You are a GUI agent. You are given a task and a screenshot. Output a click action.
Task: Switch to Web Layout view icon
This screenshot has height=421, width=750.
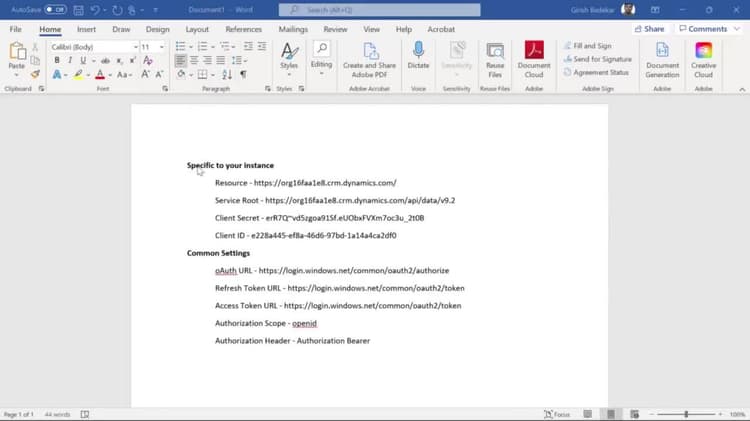click(634, 414)
